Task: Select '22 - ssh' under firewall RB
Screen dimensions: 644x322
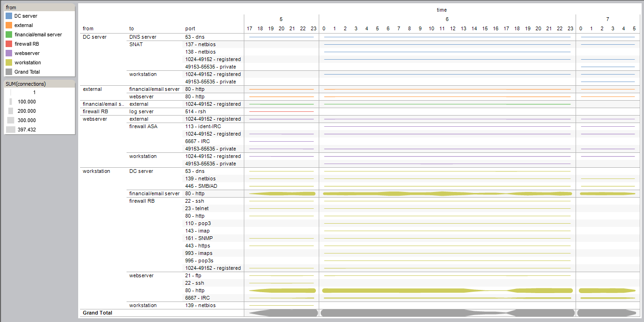Action: (195, 201)
